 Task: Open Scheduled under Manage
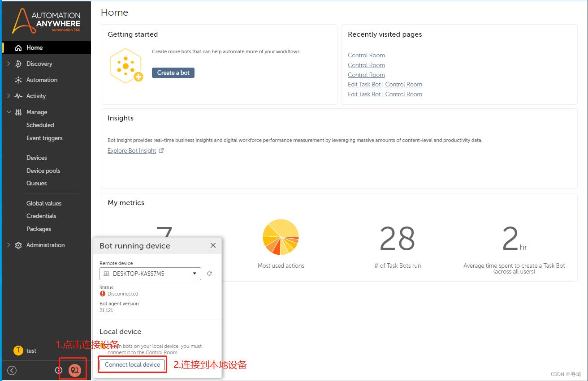coord(40,125)
